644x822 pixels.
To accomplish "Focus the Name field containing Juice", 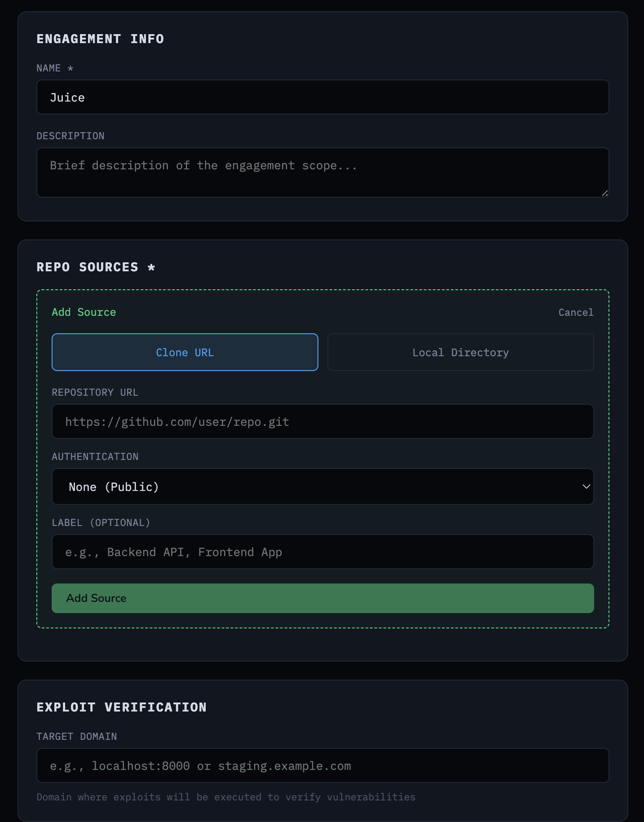I will 322,97.
